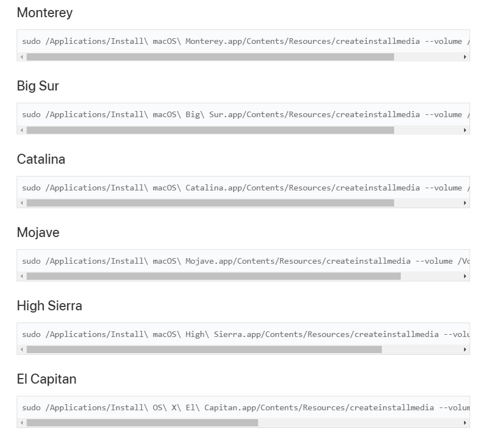Click the Catalina section heading
504x448 pixels.
tap(41, 159)
